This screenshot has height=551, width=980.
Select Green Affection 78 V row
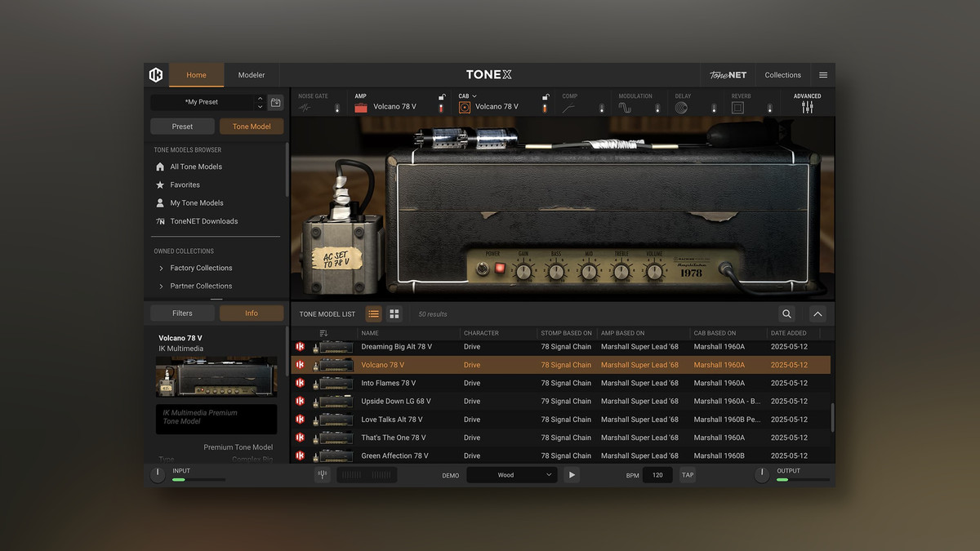click(x=560, y=455)
